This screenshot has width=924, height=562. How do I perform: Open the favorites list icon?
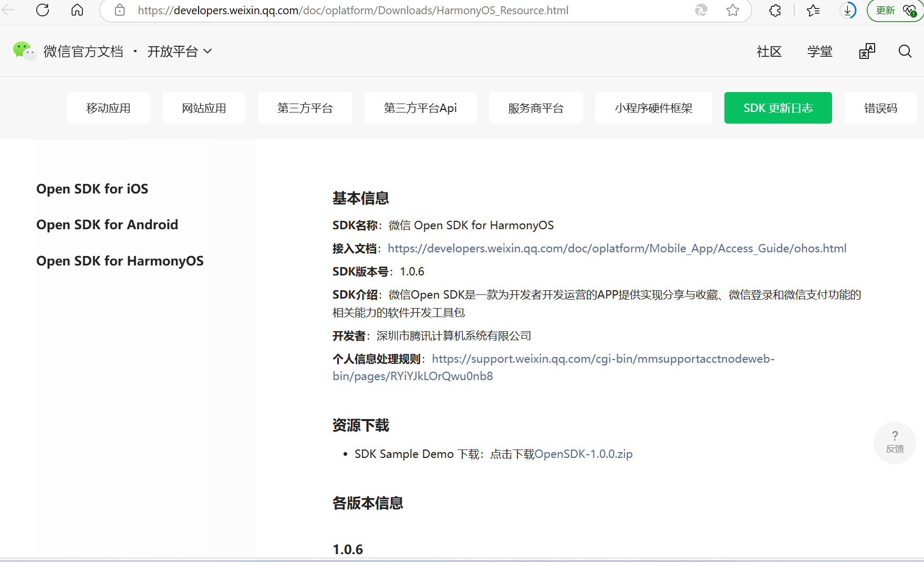(813, 10)
